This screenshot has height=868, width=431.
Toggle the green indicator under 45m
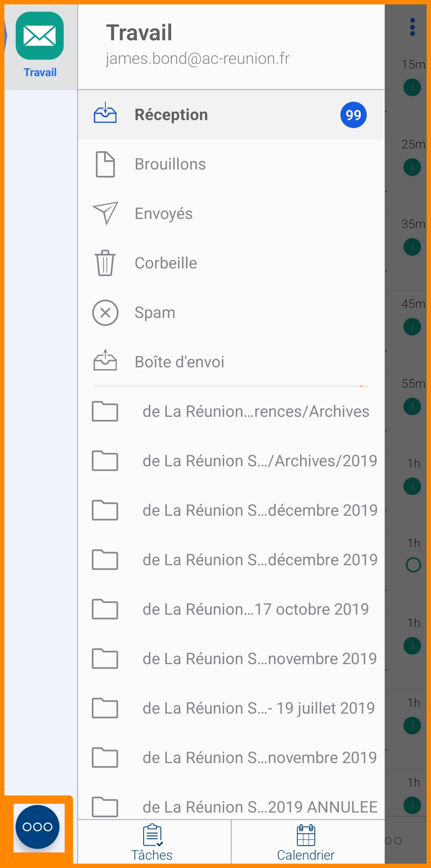coord(412,327)
